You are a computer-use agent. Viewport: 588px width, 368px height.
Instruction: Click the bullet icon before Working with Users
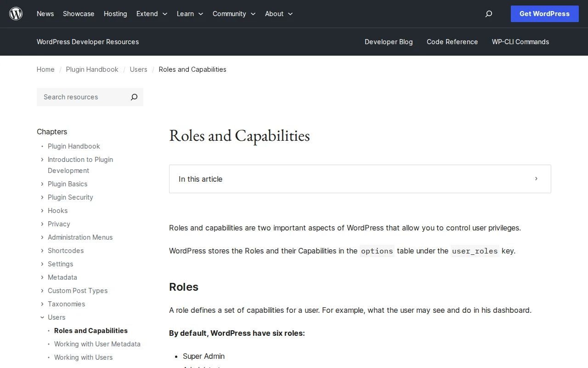49,357
